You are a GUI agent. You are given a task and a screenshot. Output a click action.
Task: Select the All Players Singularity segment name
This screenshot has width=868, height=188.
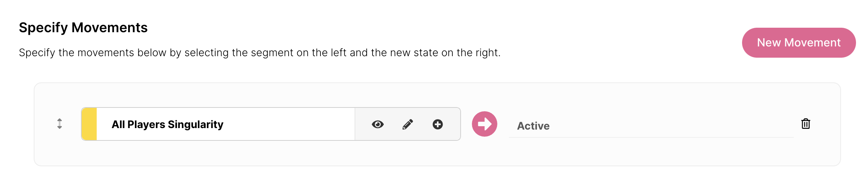167,124
